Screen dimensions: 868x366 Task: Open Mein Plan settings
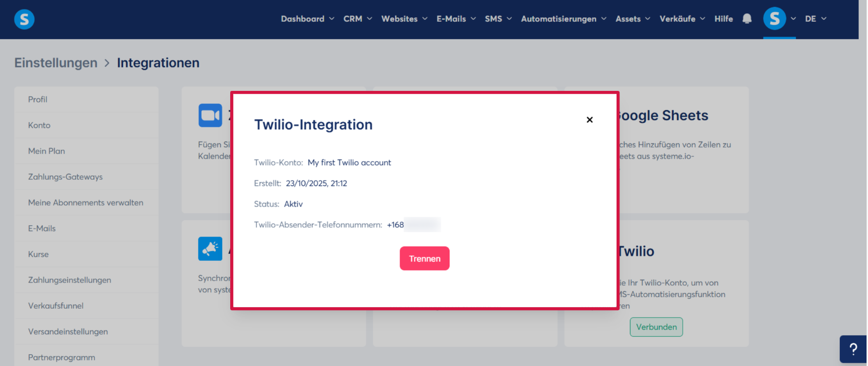coord(86,151)
